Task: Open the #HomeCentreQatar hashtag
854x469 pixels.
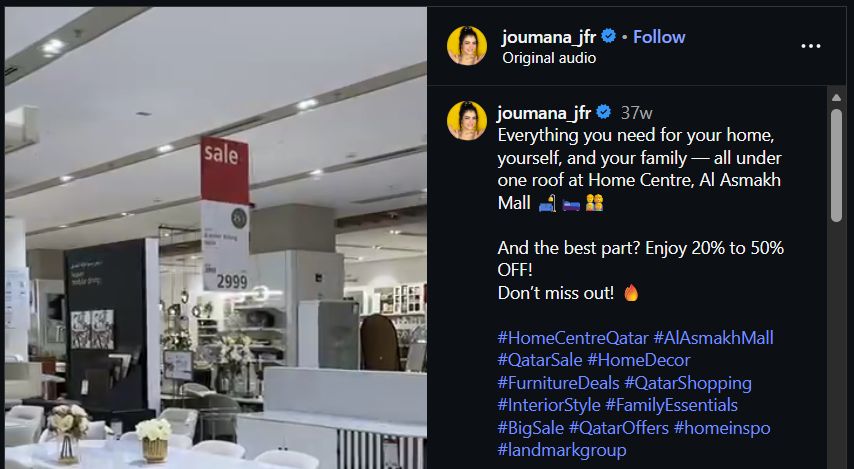Action: coord(573,338)
